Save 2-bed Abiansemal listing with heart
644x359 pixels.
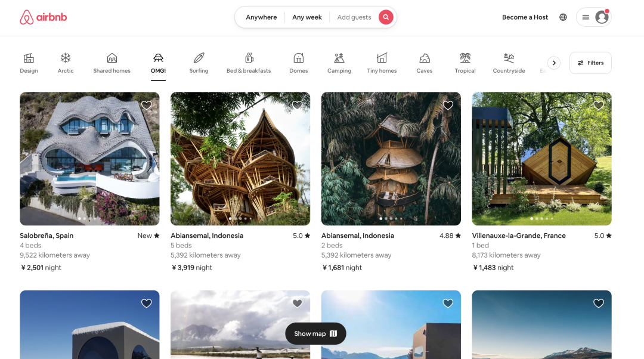448,105
